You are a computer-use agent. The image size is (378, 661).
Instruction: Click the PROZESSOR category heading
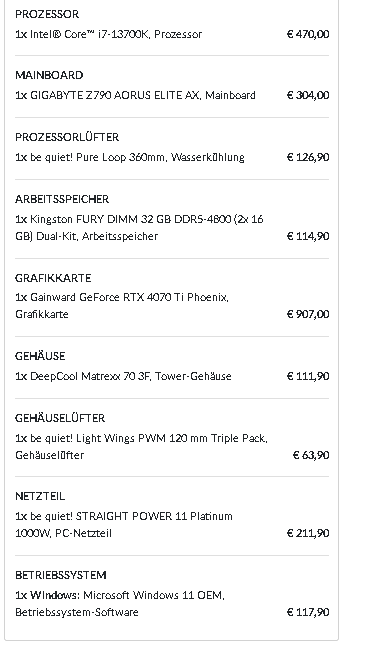(x=47, y=14)
